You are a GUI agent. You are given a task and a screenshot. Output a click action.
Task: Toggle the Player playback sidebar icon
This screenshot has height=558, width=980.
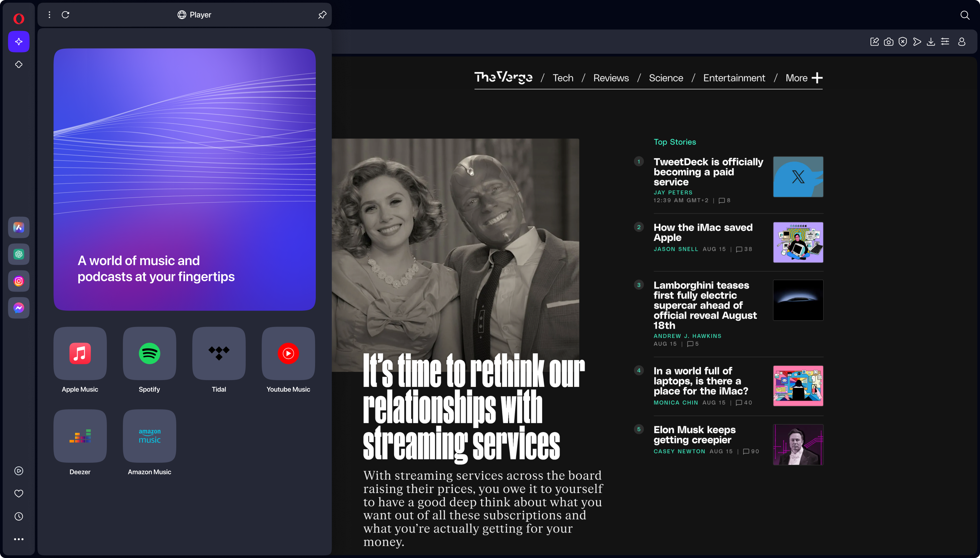pyautogui.click(x=18, y=471)
